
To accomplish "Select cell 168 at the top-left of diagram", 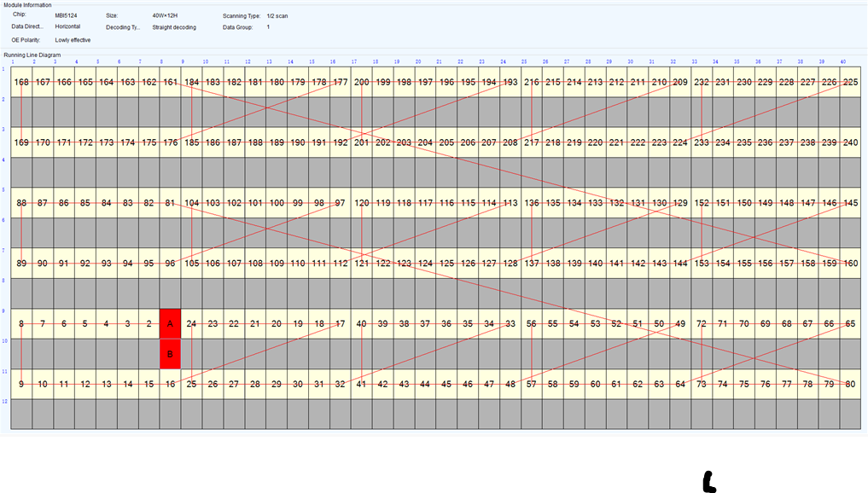I will pos(20,83).
